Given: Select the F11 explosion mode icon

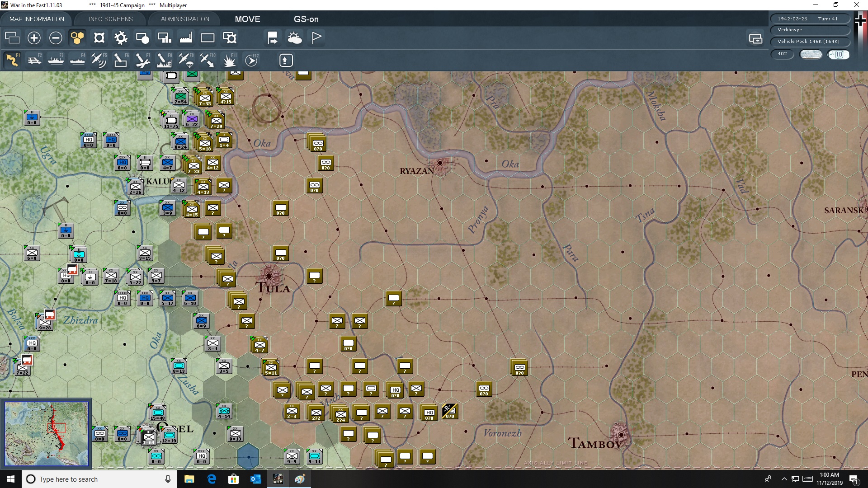Looking at the screenshot, I should pyautogui.click(x=230, y=60).
